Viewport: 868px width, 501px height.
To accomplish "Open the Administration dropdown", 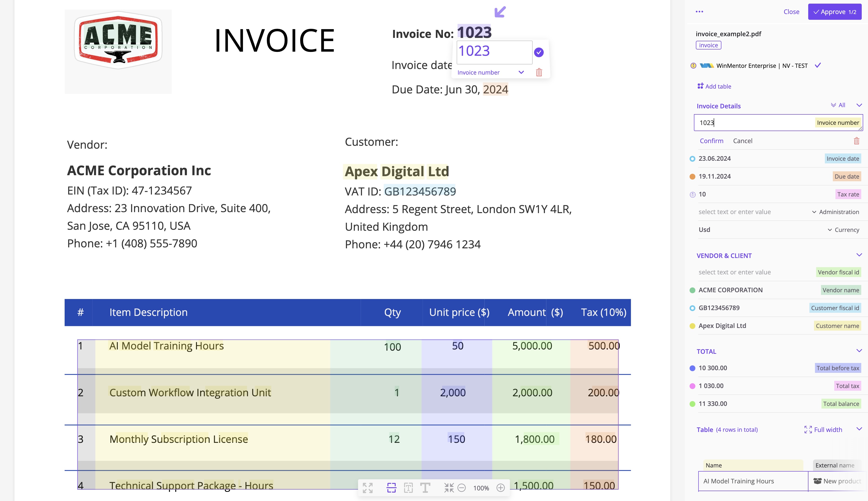I will click(835, 212).
